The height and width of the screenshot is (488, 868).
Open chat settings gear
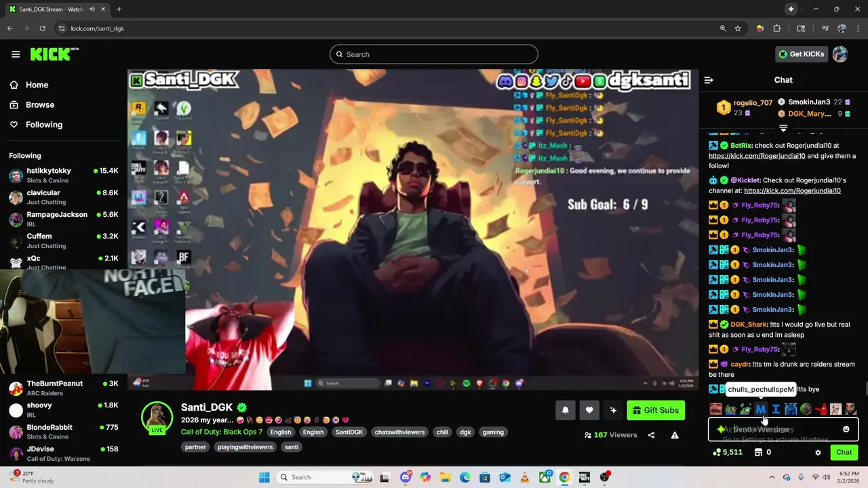tap(818, 453)
